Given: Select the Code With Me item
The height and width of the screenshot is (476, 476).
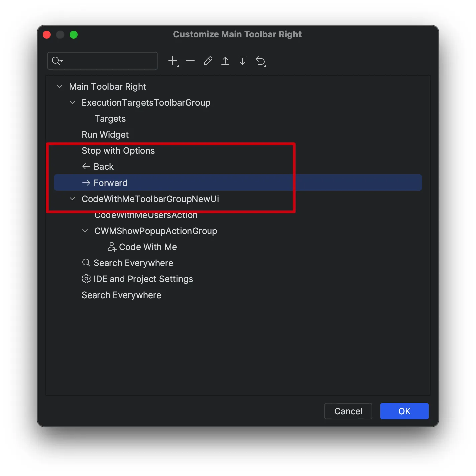Looking at the screenshot, I should [x=148, y=247].
